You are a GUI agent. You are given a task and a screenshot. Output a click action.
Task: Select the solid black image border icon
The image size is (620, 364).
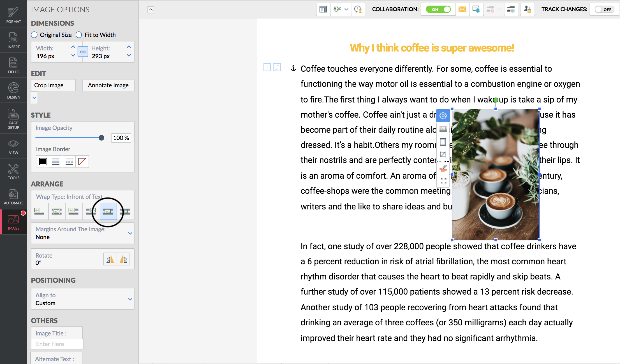[43, 162]
